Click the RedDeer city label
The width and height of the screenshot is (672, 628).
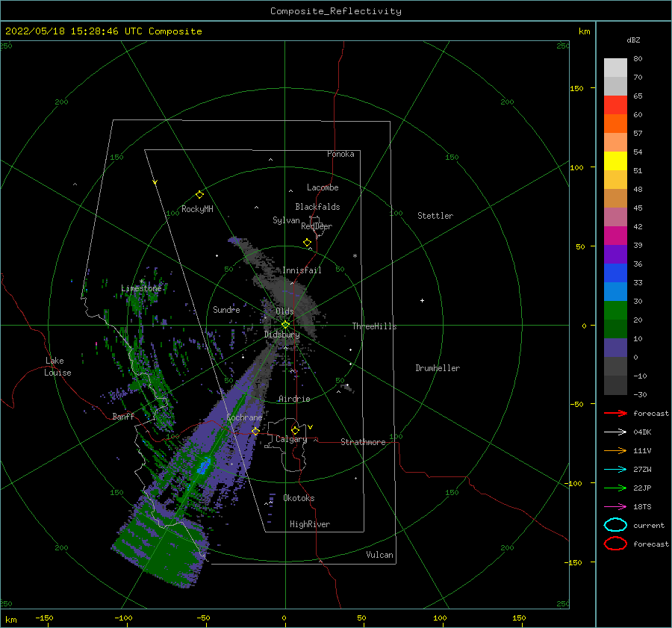(317, 226)
